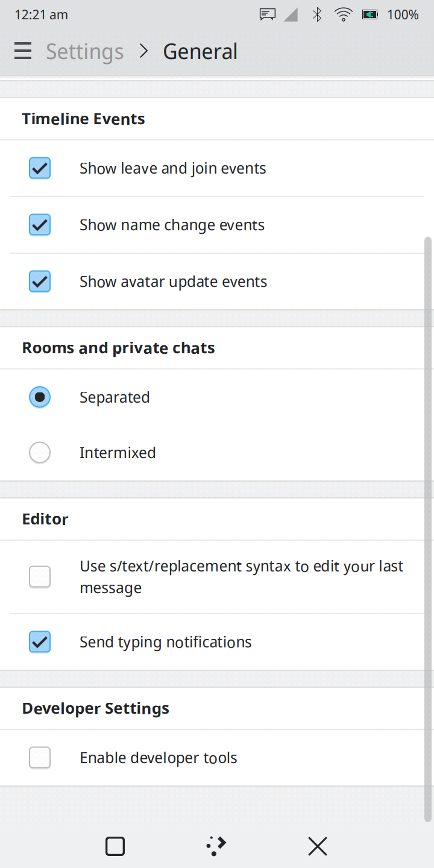Choose Intermixed for rooms and chats
This screenshot has width=434, height=868.
click(x=40, y=453)
